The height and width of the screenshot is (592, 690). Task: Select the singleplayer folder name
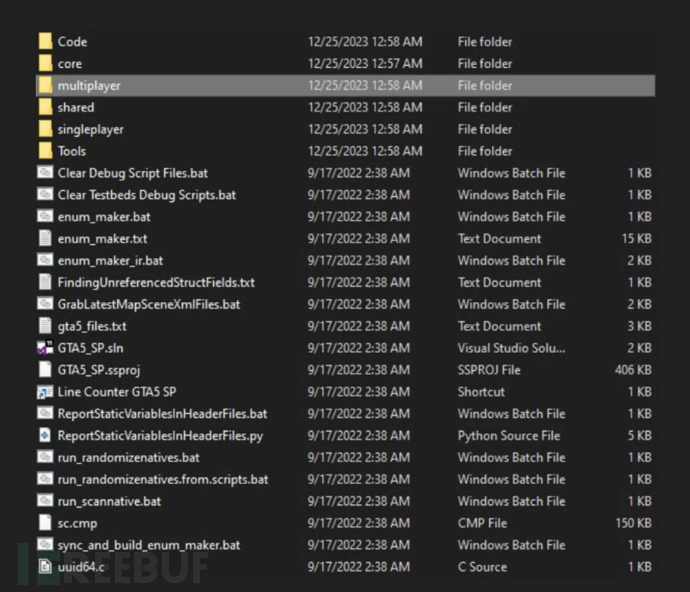tap(91, 130)
